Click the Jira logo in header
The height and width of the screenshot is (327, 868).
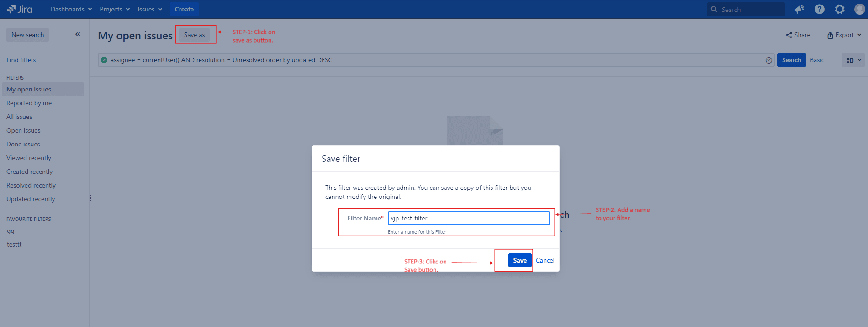coord(20,9)
